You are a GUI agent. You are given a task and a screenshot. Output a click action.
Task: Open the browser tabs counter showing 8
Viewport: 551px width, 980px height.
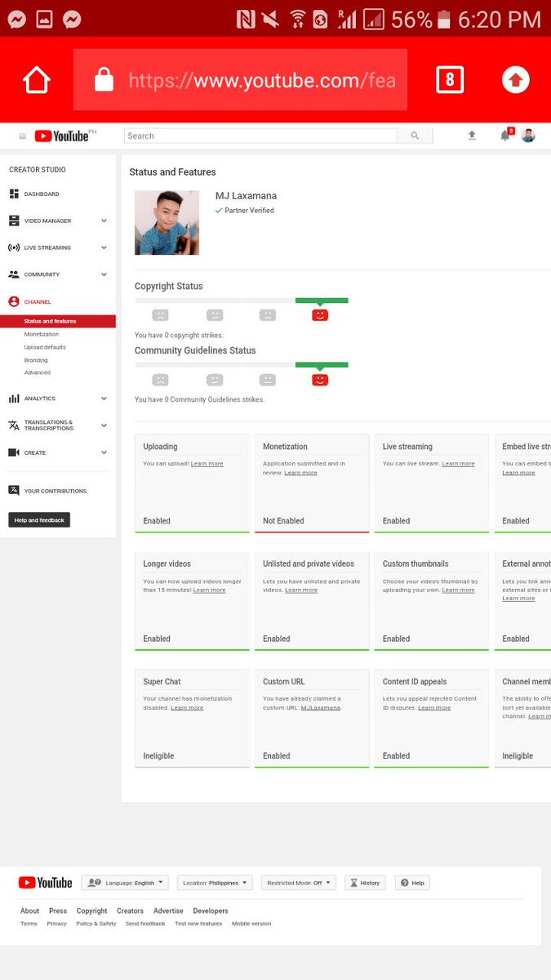point(450,80)
